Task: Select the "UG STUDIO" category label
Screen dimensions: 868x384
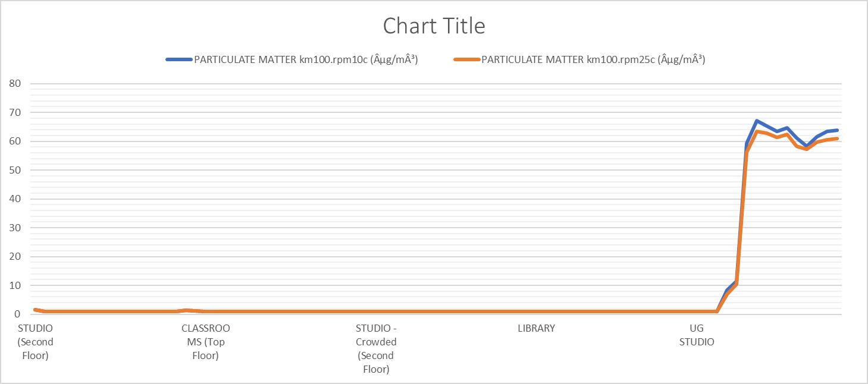Action: 697,335
